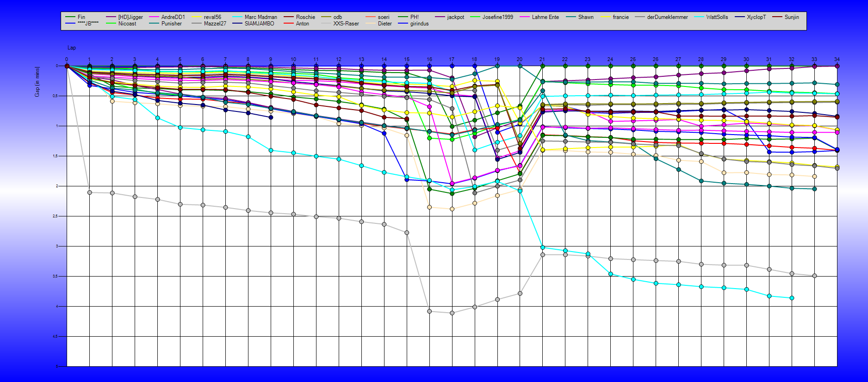Viewport: 868px width, 382px height.
Task: Click the Sunjin legend entry
Action: (x=792, y=17)
